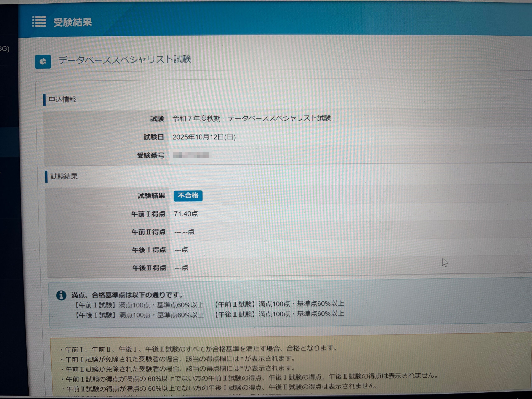
Task: Click the 申込情報 section heading
Action: [x=62, y=99]
